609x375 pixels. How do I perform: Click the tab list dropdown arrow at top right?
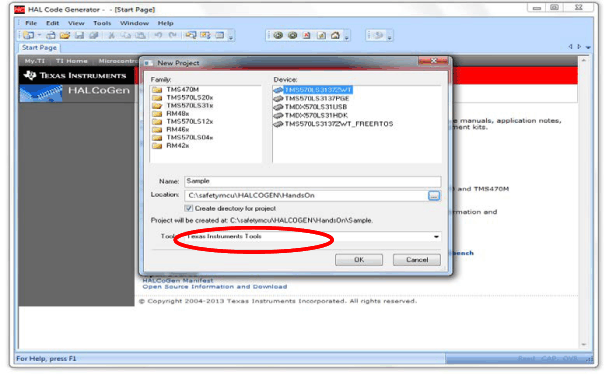[588, 47]
